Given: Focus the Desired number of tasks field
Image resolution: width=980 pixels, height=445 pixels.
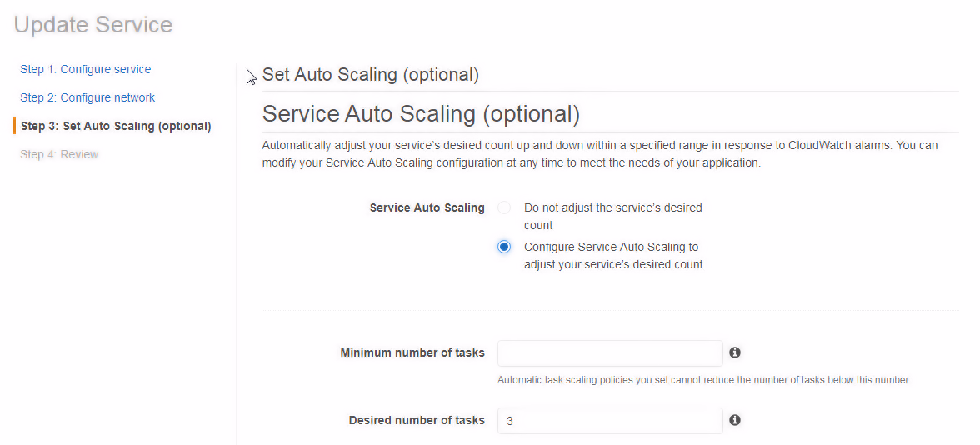Looking at the screenshot, I should pyautogui.click(x=610, y=421).
